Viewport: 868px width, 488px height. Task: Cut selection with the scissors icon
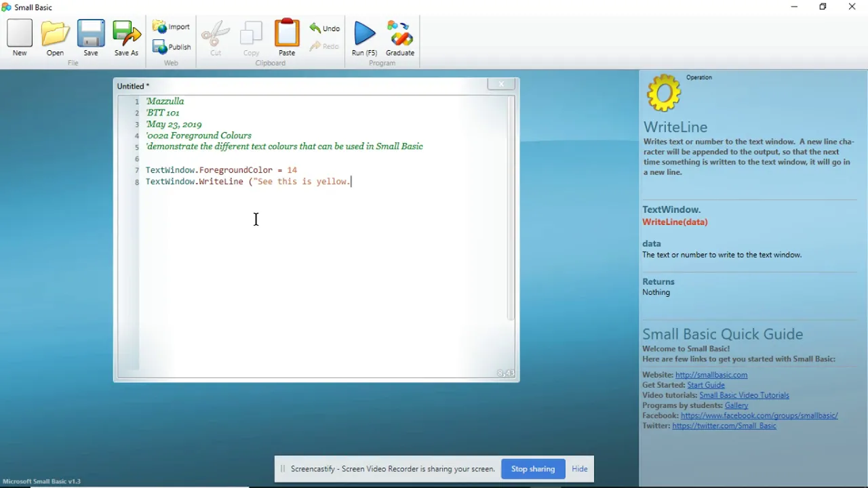[x=216, y=37]
